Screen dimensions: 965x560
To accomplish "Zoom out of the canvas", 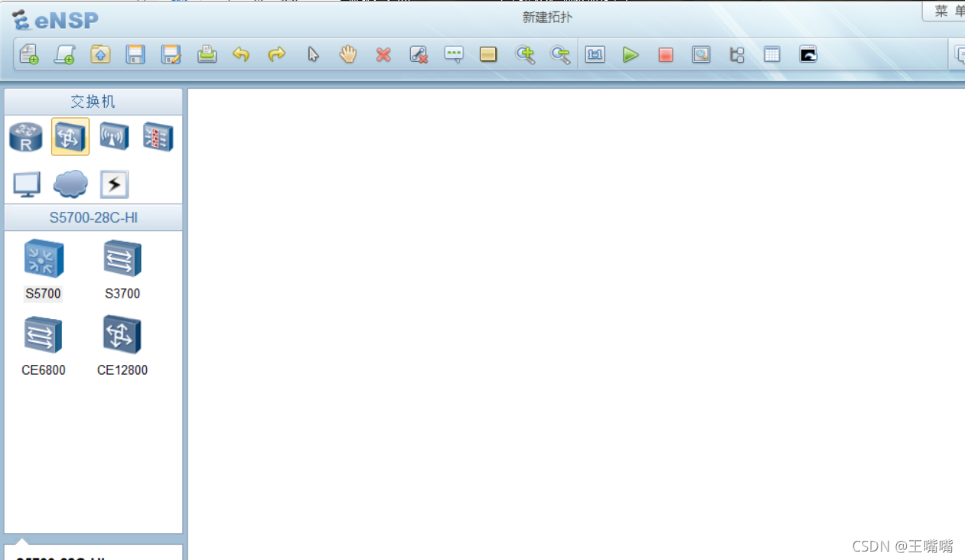I will click(x=560, y=54).
